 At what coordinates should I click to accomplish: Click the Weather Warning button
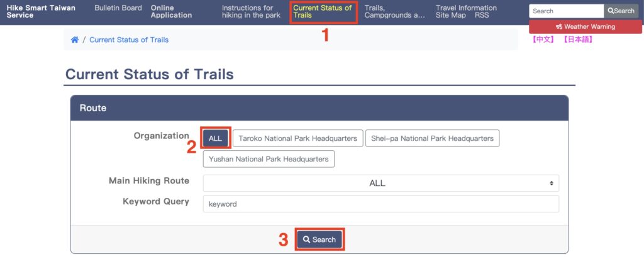coord(586,26)
